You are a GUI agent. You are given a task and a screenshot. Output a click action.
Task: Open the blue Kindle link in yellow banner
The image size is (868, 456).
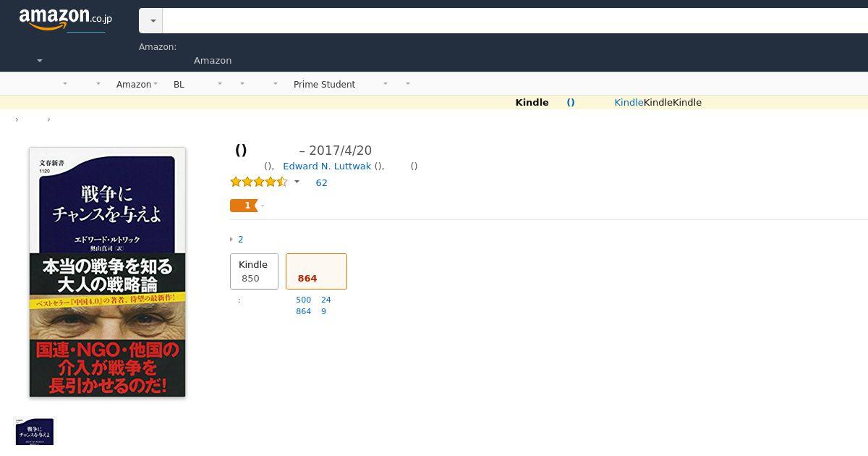[629, 103]
